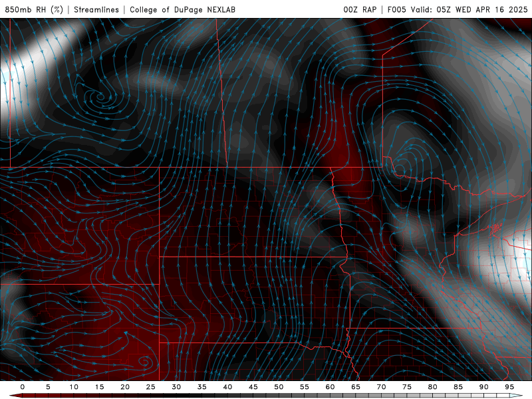532x399 pixels.
Task: Click the color bar's 25 label
Action: tap(151, 387)
